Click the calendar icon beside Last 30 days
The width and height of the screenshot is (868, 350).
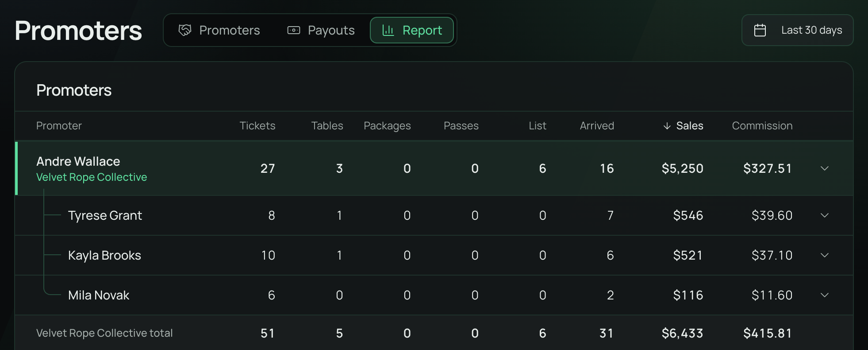[760, 30]
